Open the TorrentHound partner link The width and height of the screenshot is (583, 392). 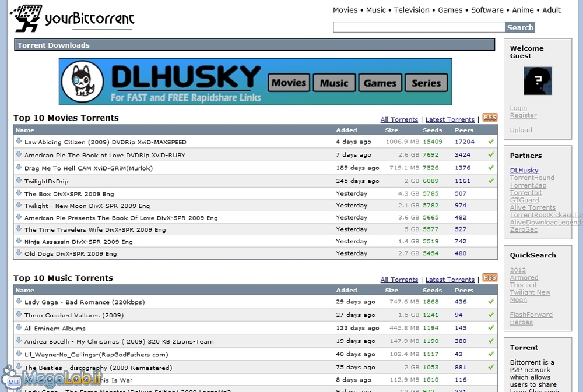coord(532,178)
